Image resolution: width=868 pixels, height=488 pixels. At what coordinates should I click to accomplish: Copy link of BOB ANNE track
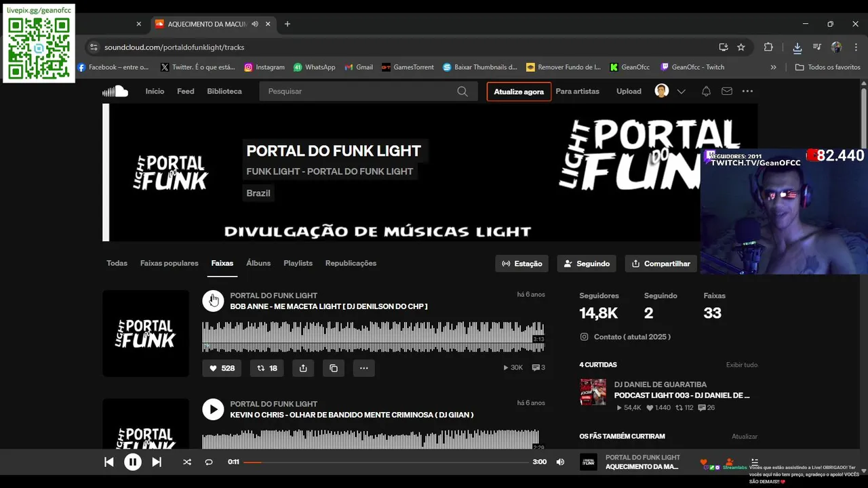click(334, 368)
